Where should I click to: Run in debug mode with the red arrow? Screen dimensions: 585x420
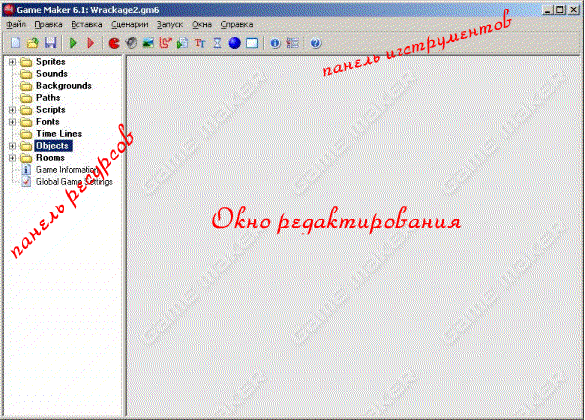pos(91,43)
